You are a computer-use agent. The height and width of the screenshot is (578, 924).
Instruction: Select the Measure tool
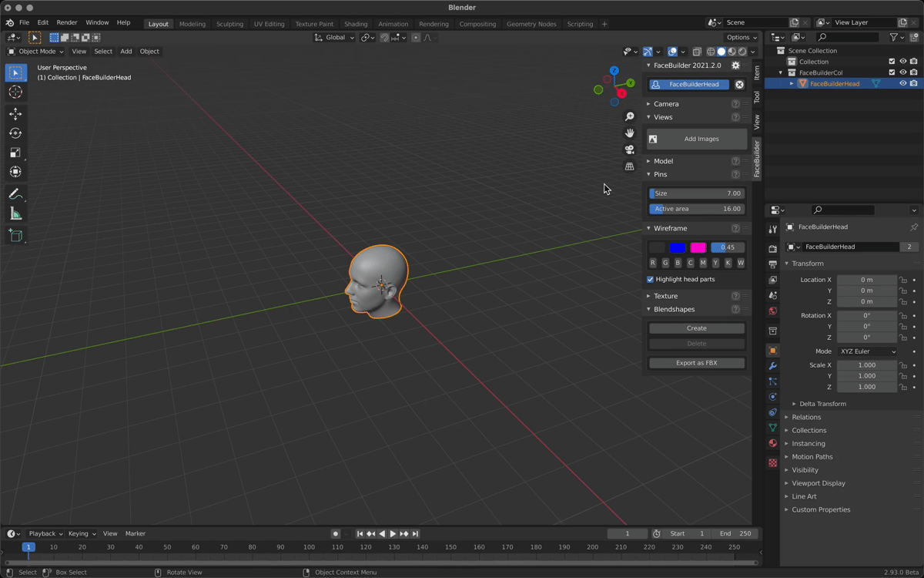pyautogui.click(x=15, y=213)
